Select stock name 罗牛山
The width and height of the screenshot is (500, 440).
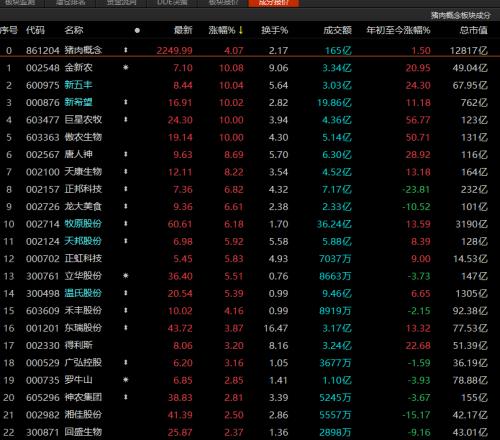78,380
